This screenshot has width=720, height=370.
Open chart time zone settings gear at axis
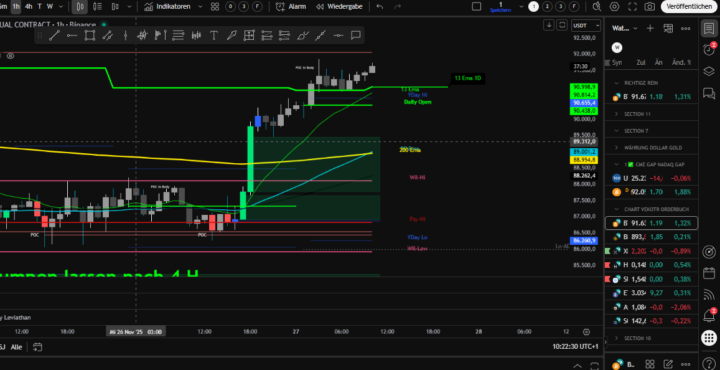point(586,332)
